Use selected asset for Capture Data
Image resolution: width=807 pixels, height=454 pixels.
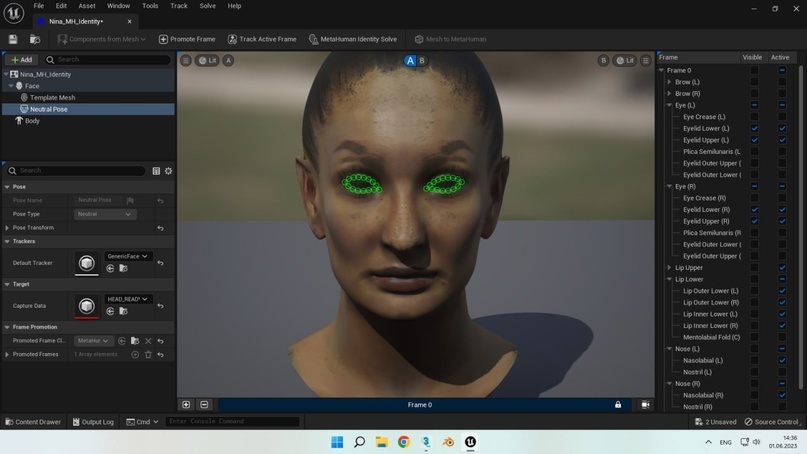[x=110, y=311]
